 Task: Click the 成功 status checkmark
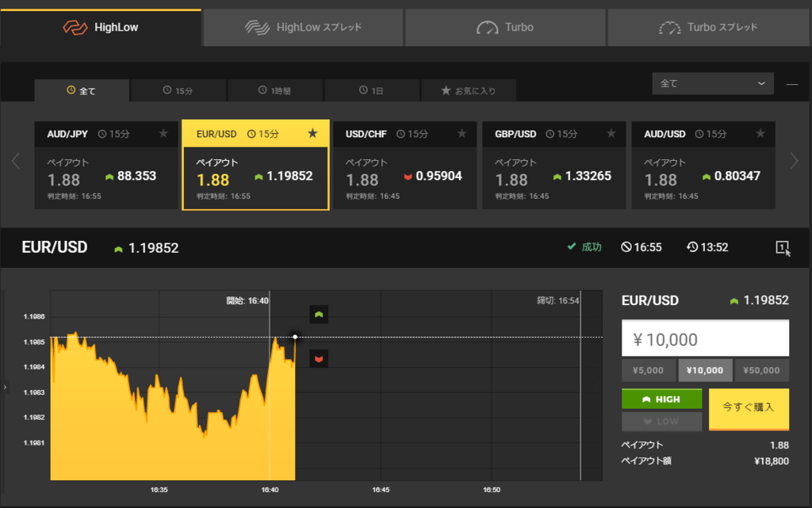[571, 246]
